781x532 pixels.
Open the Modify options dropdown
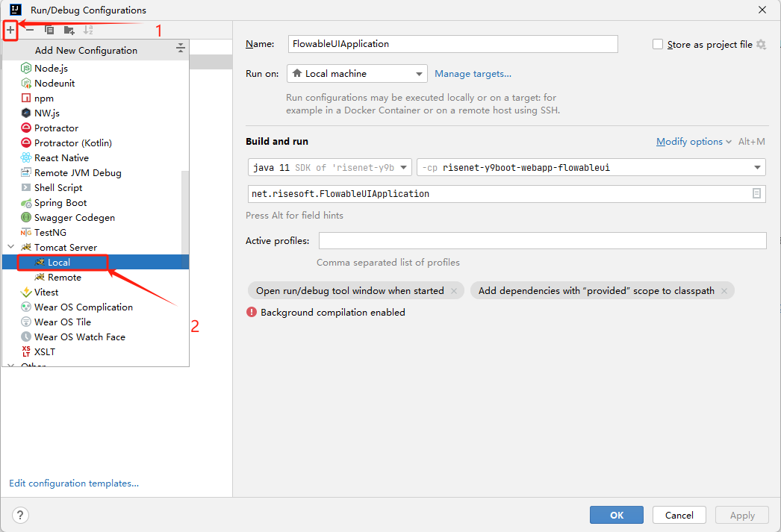[x=694, y=141]
